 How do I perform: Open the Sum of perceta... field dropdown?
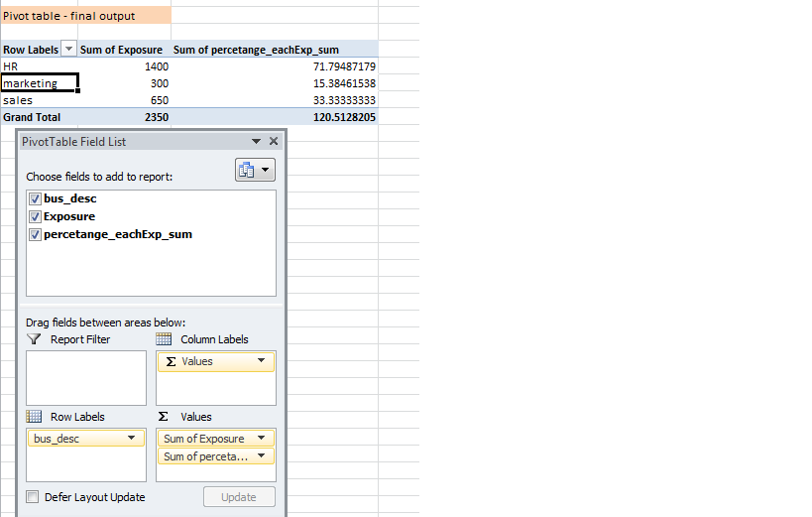[262, 456]
